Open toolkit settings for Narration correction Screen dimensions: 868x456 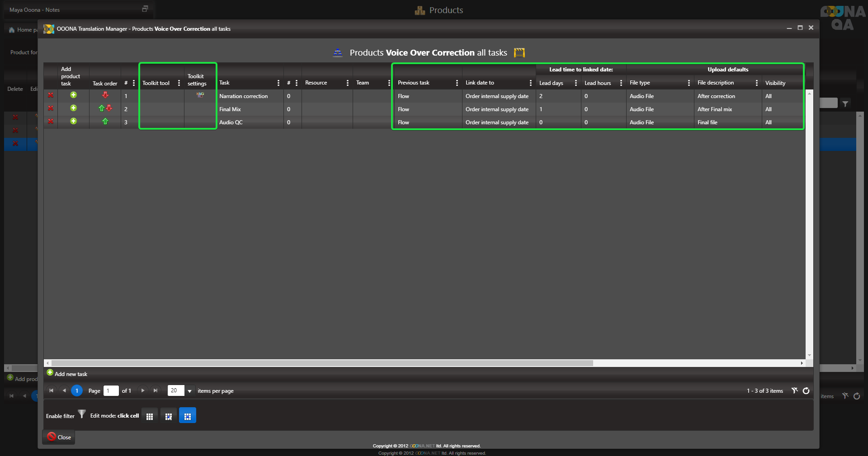200,95
